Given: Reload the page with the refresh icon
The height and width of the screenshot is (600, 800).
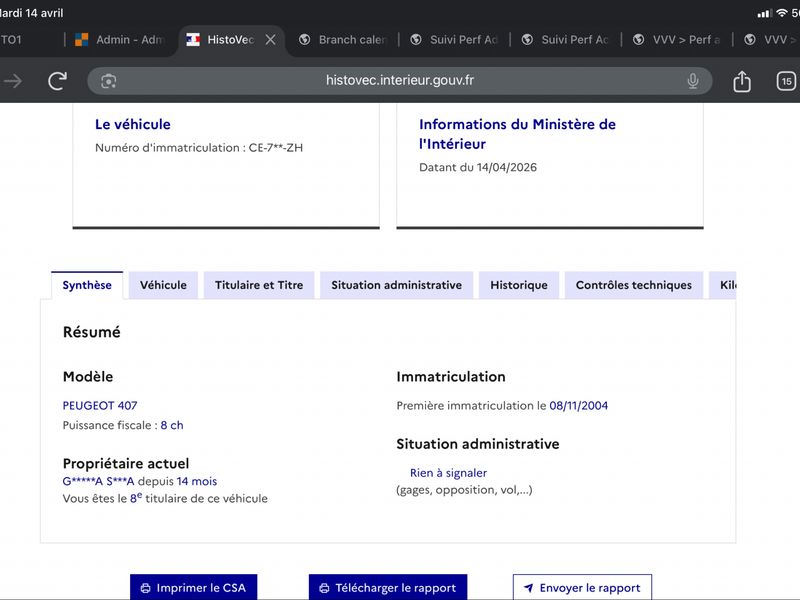Looking at the screenshot, I should coord(57,81).
